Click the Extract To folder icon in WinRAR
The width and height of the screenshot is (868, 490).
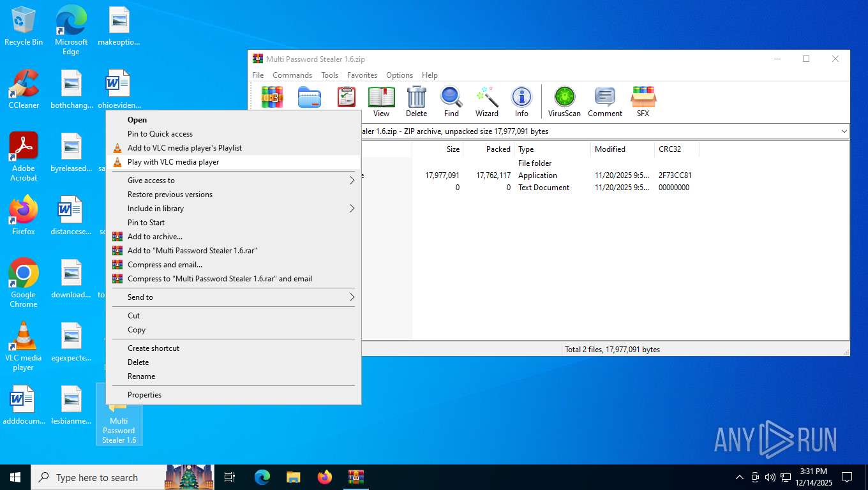(x=310, y=98)
